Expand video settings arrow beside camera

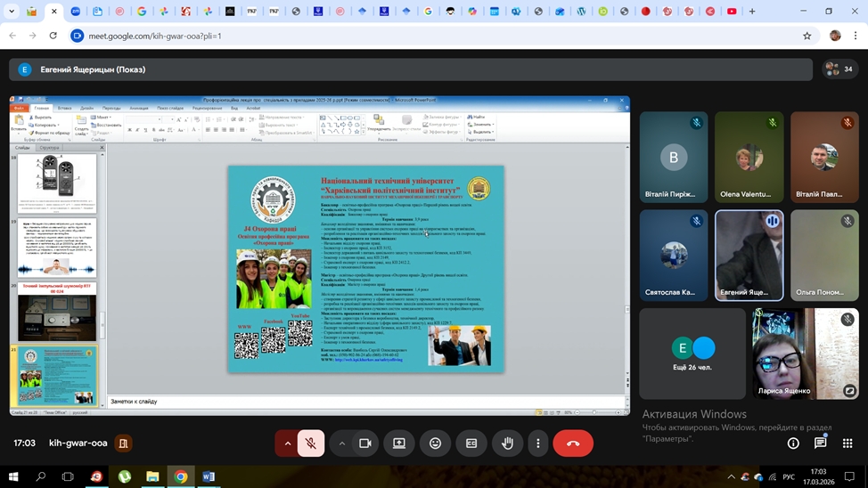(341, 443)
